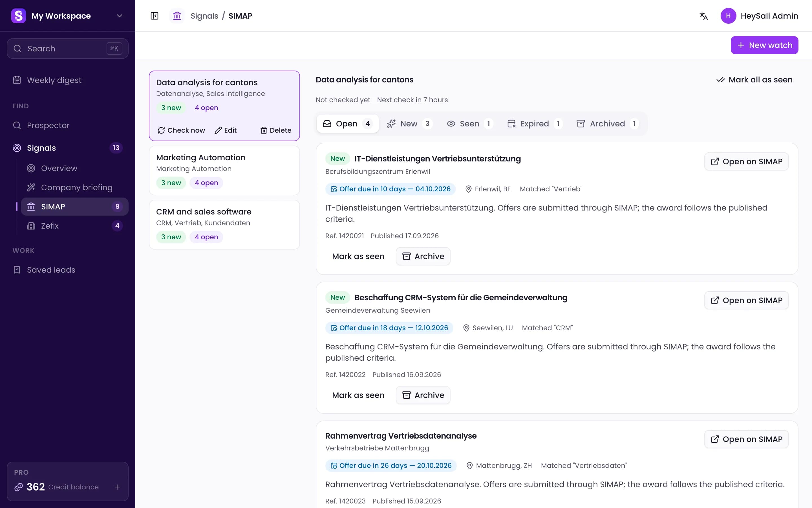The height and width of the screenshot is (508, 812).
Task: Click the New watch button
Action: coord(764,45)
